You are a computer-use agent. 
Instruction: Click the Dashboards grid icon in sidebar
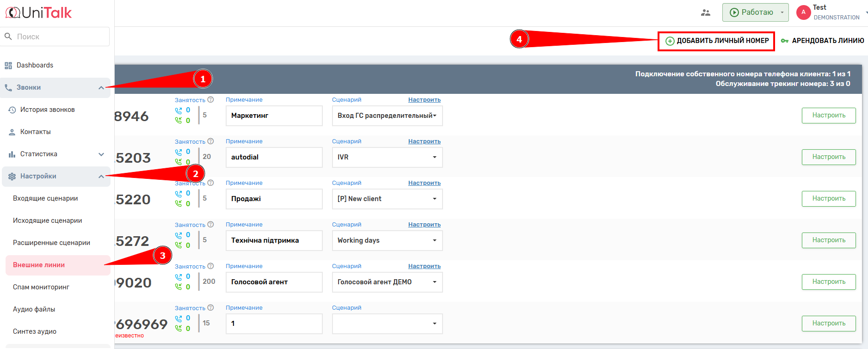pos(8,66)
